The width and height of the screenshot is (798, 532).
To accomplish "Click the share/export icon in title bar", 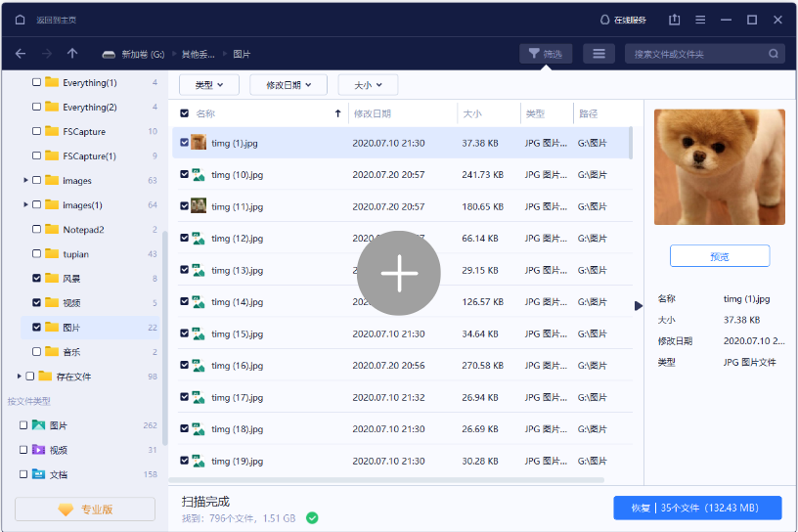I will pyautogui.click(x=675, y=20).
